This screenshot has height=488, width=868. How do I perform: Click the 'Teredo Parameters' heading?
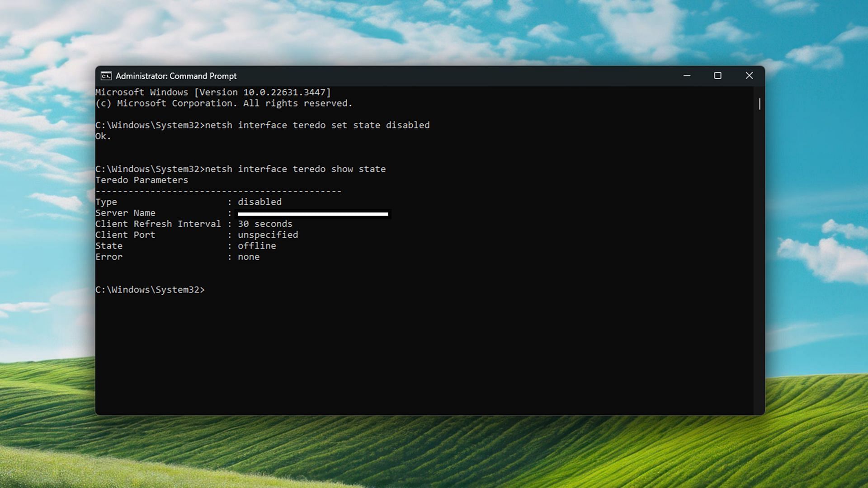click(142, 180)
